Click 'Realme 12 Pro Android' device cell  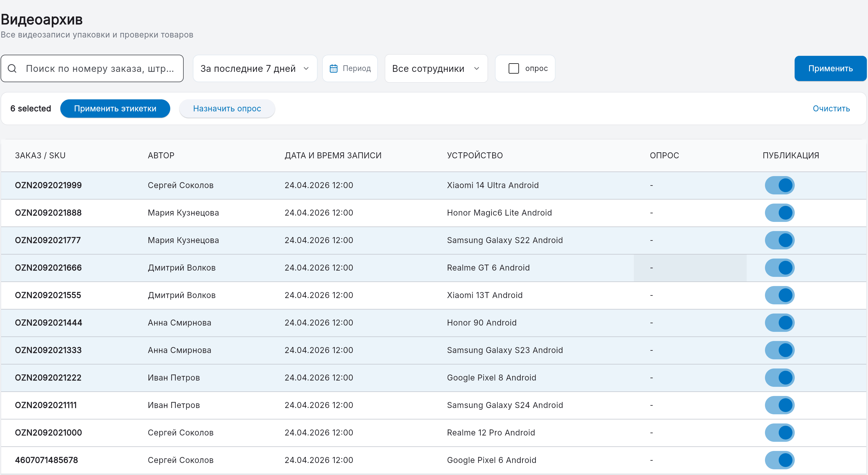tap(491, 433)
